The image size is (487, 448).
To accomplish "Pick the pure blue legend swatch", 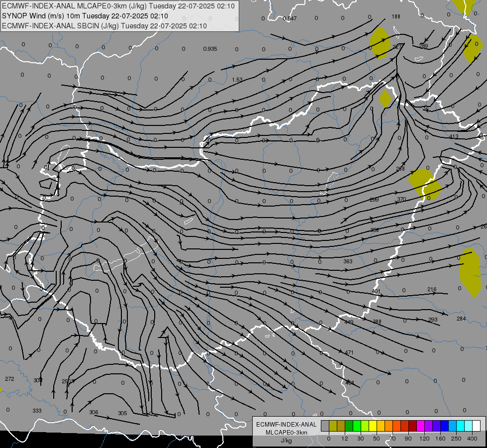I will tap(445, 426).
